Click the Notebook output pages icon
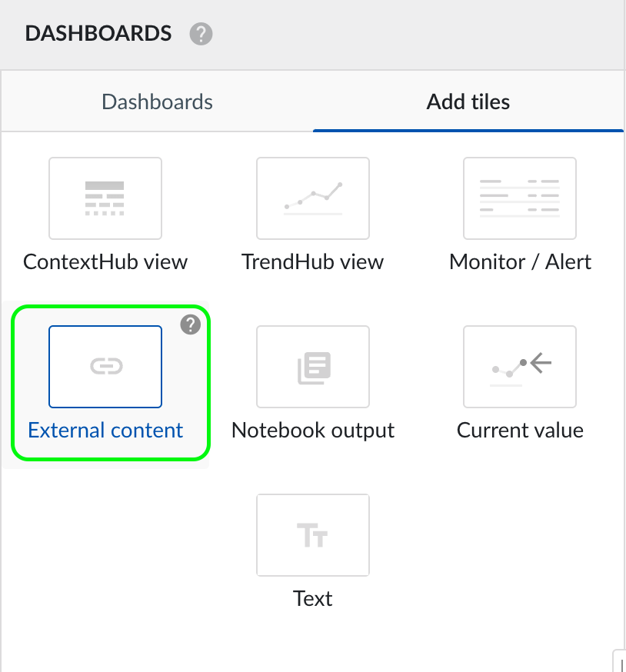The image size is (626, 672). click(x=313, y=367)
